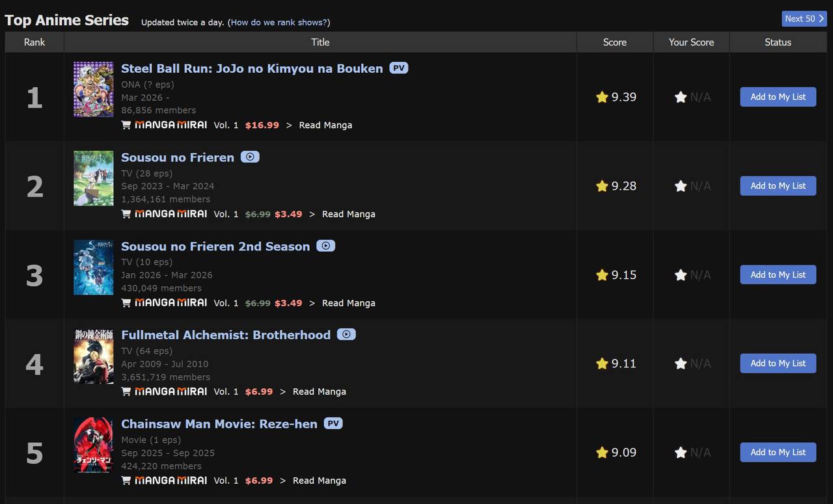This screenshot has width=833, height=504.
Task: Click video icon beside Sousou no Frieren 2nd Season
Action: pyautogui.click(x=325, y=246)
